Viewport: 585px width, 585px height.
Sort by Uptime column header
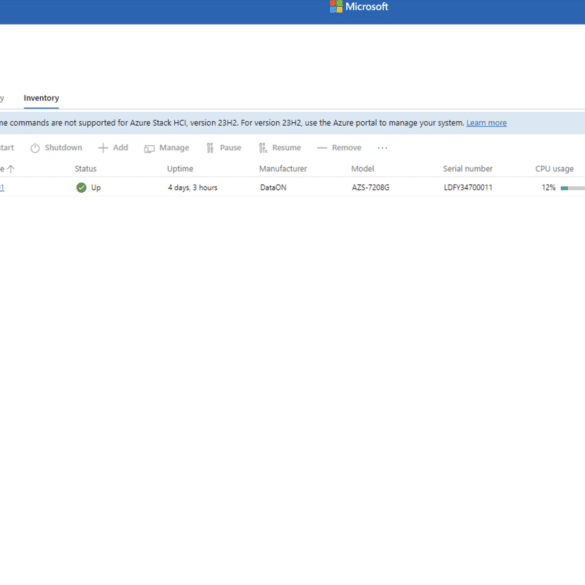[180, 169]
